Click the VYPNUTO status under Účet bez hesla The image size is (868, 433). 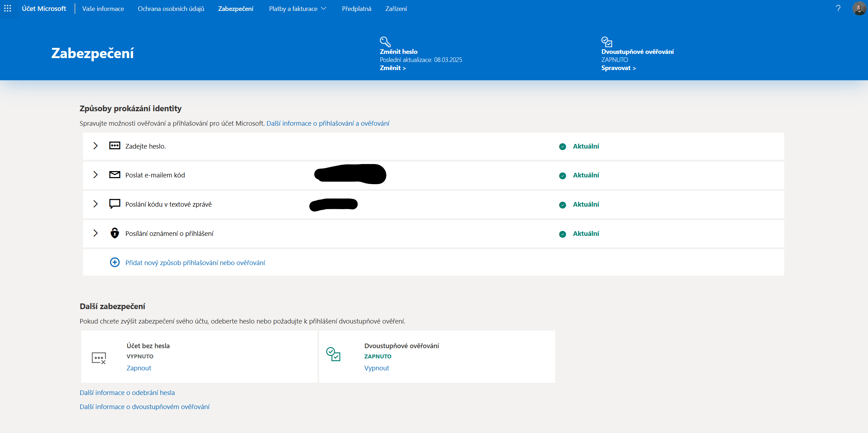coord(140,356)
